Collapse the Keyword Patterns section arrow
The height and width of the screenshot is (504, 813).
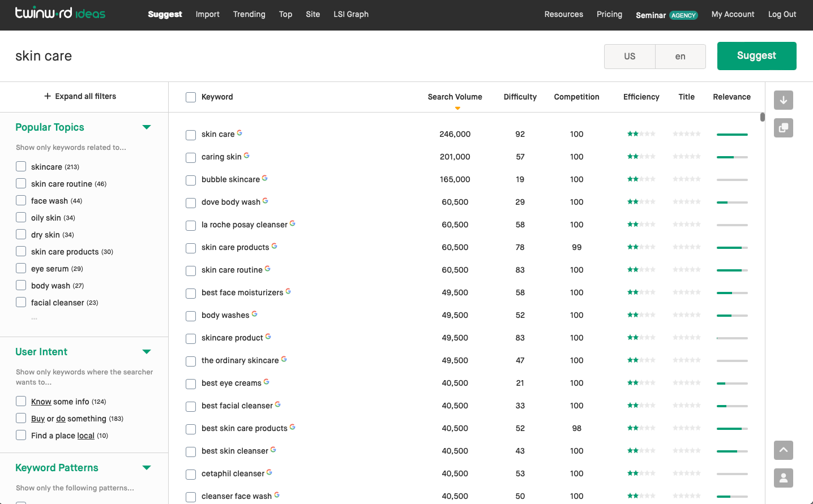pyautogui.click(x=147, y=468)
